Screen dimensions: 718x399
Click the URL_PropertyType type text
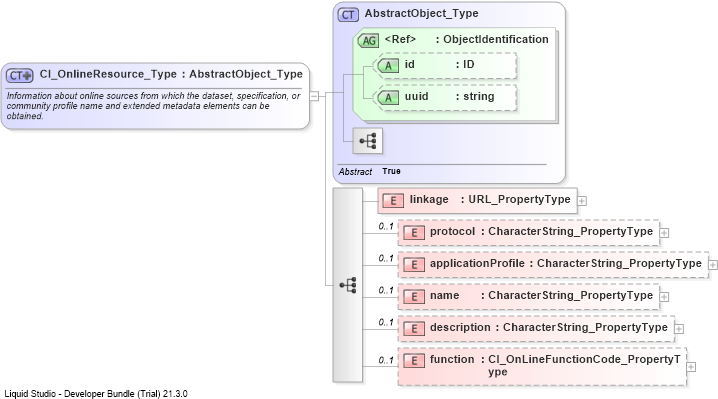(519, 200)
